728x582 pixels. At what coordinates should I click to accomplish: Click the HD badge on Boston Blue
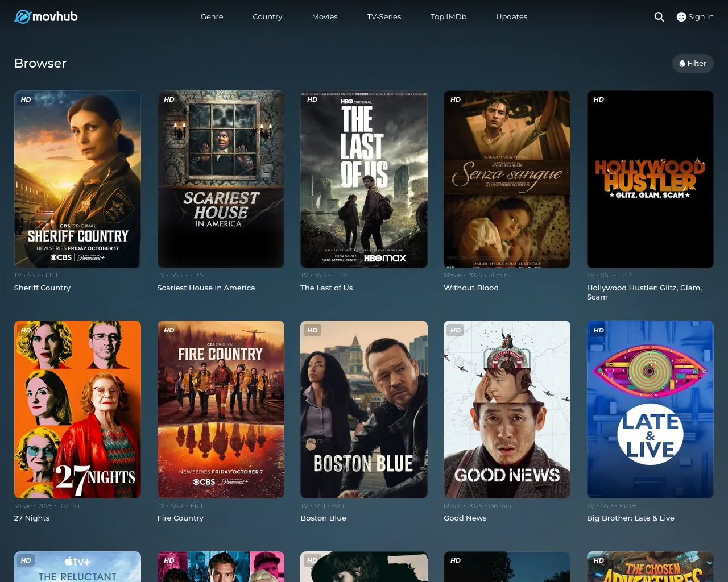pyautogui.click(x=312, y=330)
